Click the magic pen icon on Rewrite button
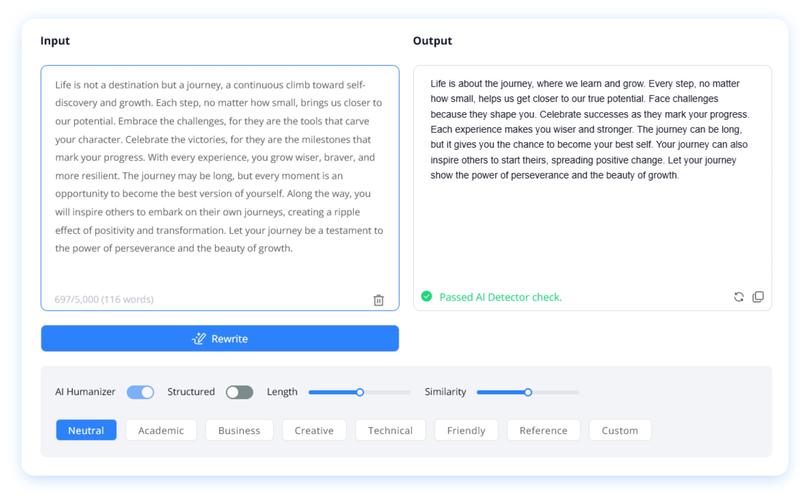The image size is (810, 500). (199, 338)
